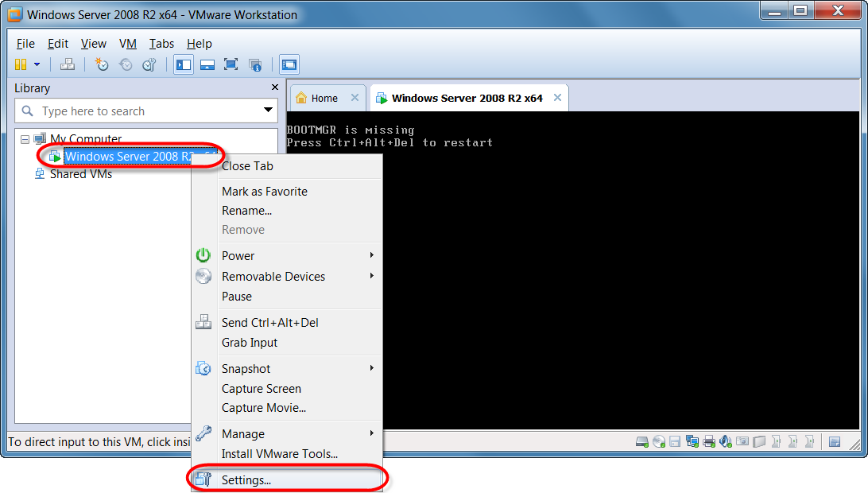
Task: Choose Install VMware Tools... menu entry
Action: pos(287,454)
